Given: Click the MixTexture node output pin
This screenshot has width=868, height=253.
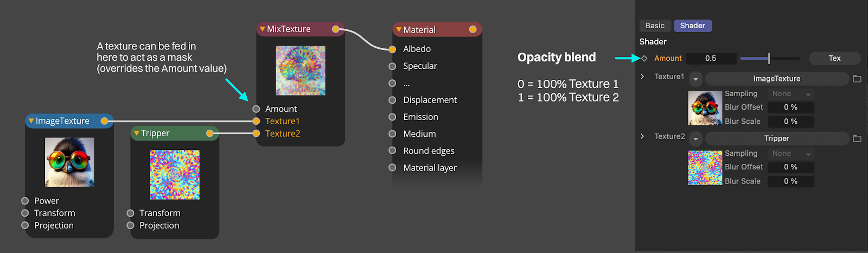Looking at the screenshot, I should [336, 29].
